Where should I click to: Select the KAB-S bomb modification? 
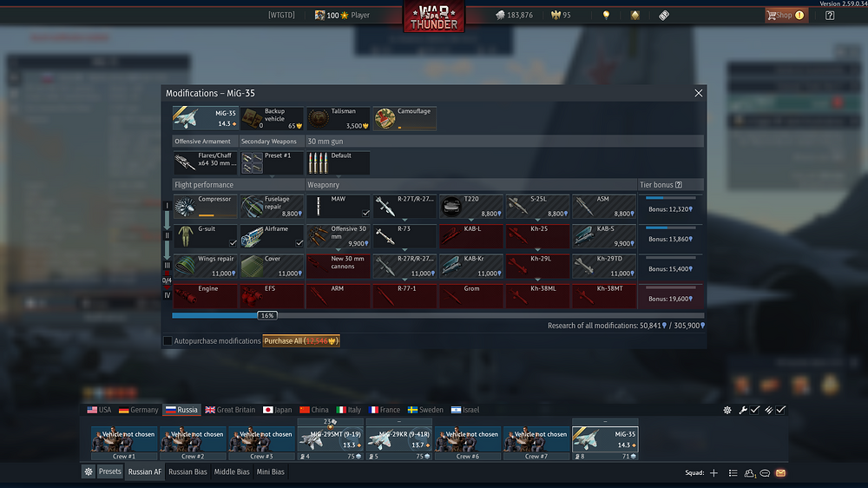pos(604,236)
